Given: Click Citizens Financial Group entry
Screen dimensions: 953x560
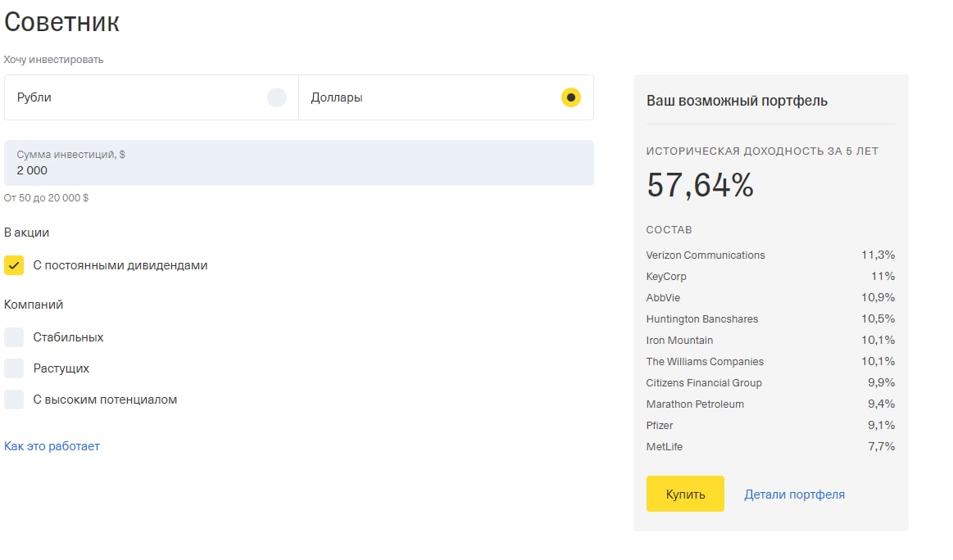Looking at the screenshot, I should (x=704, y=382).
